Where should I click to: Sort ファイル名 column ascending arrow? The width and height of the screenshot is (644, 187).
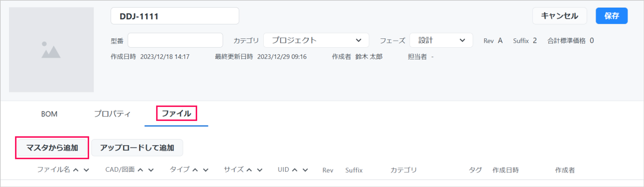(x=76, y=170)
